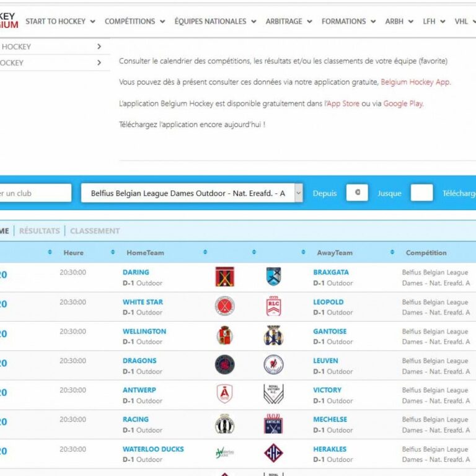Open the Google Play link
The image size is (476, 476).
403,104
